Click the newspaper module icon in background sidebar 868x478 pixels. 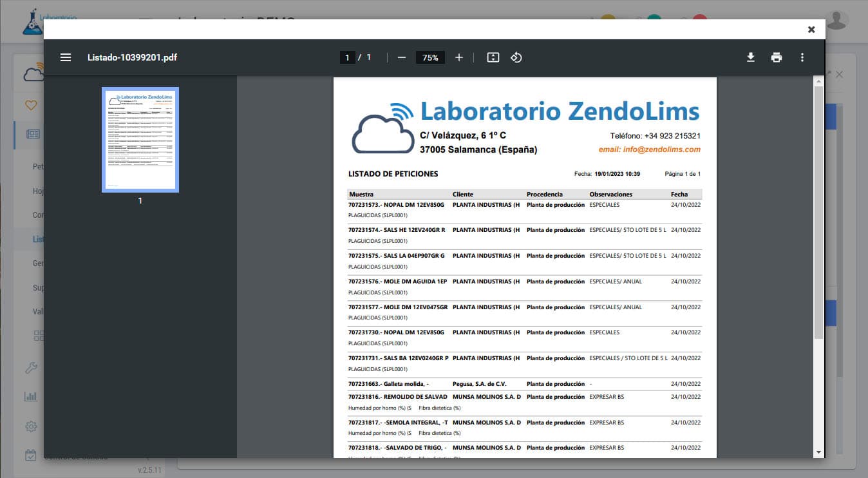[33, 134]
